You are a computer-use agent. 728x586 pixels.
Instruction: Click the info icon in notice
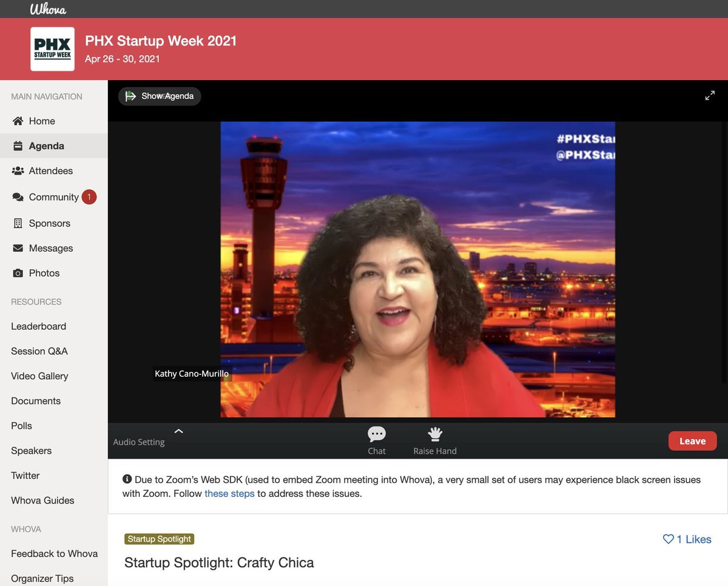127,479
